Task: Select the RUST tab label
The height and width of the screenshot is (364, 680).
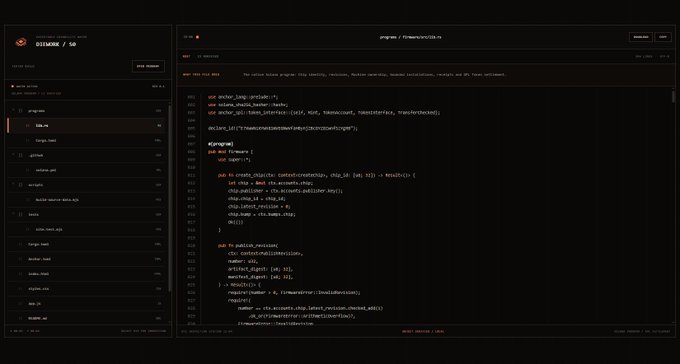Action: pyautogui.click(x=186, y=56)
